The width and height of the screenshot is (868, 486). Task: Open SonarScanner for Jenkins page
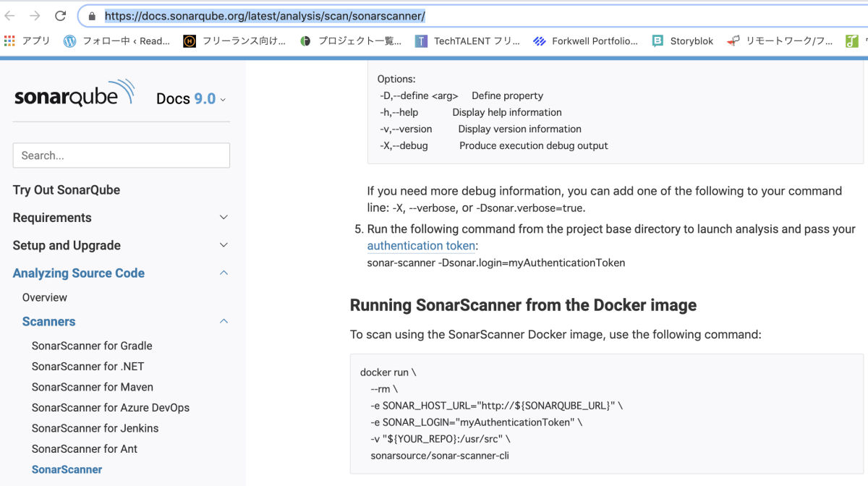click(95, 428)
